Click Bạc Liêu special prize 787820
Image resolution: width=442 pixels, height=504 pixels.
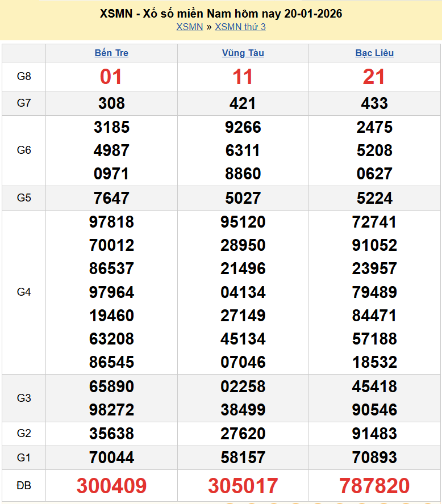374,486
